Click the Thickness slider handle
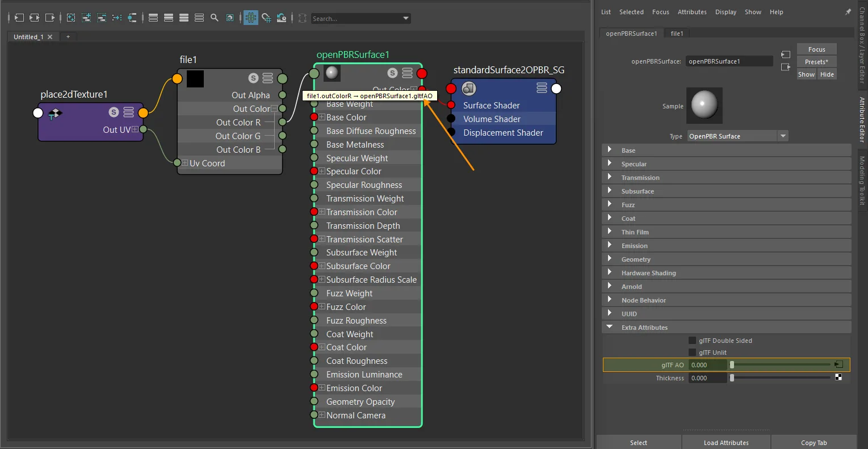Image resolution: width=868 pixels, height=449 pixels. click(x=732, y=378)
